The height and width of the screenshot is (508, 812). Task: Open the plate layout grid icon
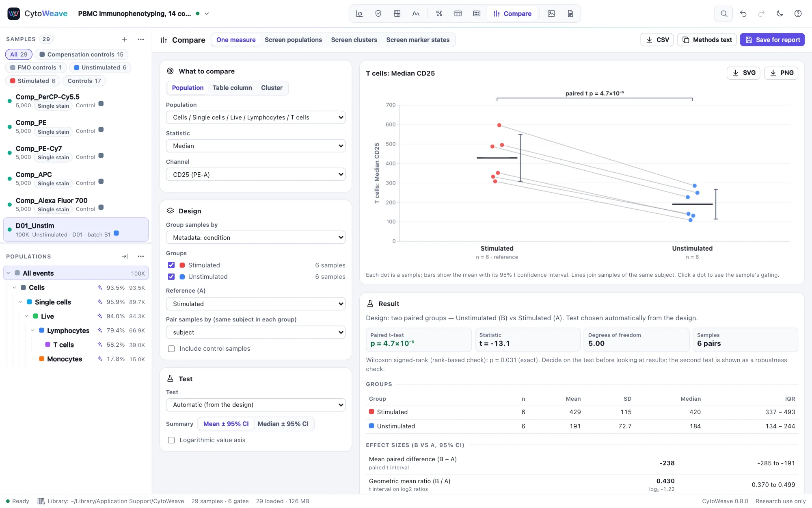tap(477, 13)
